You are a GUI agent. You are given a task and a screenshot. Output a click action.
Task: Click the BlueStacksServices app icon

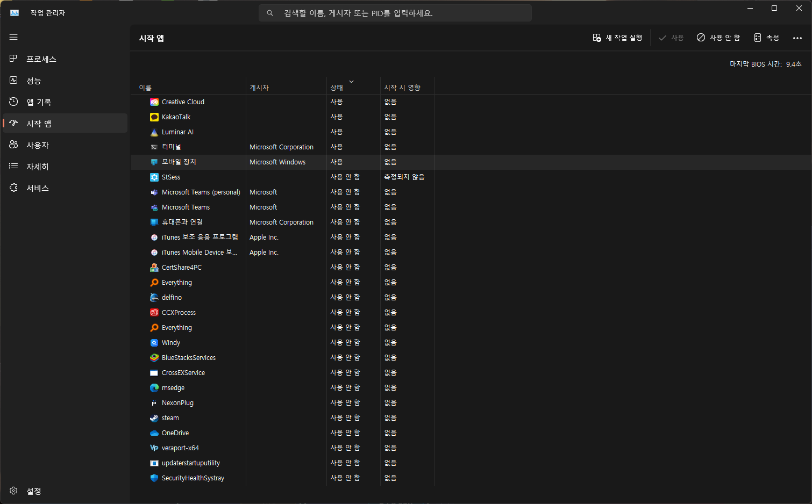[154, 358]
